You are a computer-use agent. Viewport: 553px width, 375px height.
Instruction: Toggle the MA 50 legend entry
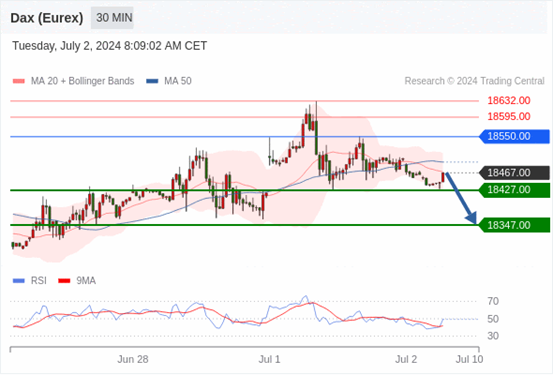pyautogui.click(x=169, y=81)
